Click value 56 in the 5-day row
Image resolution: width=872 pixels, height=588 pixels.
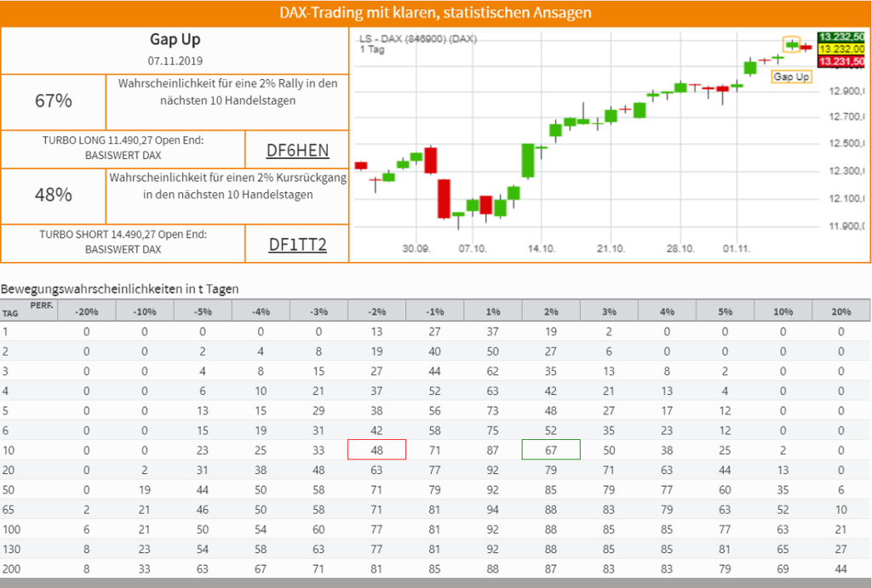(435, 411)
